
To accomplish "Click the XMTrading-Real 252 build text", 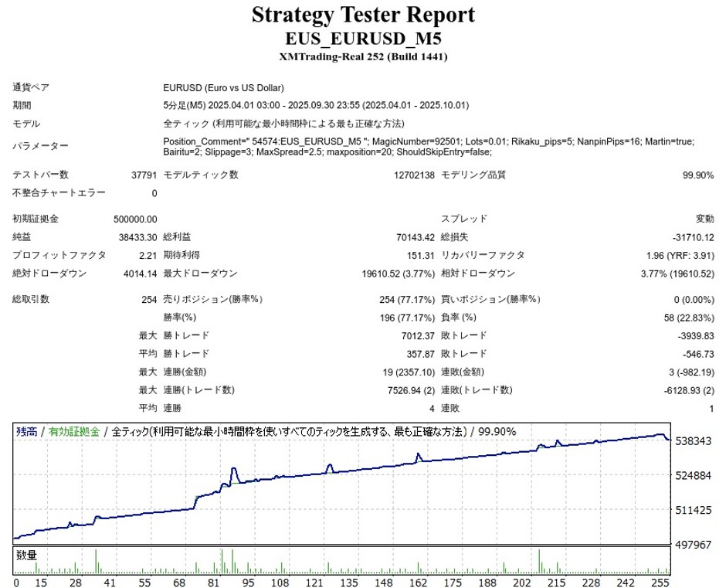I will coord(363,57).
